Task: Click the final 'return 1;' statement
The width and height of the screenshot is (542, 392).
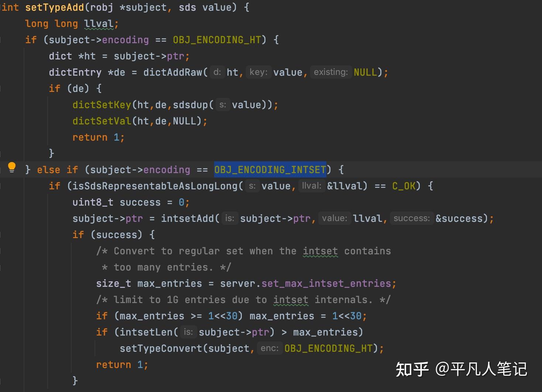Action: tap(122, 365)
